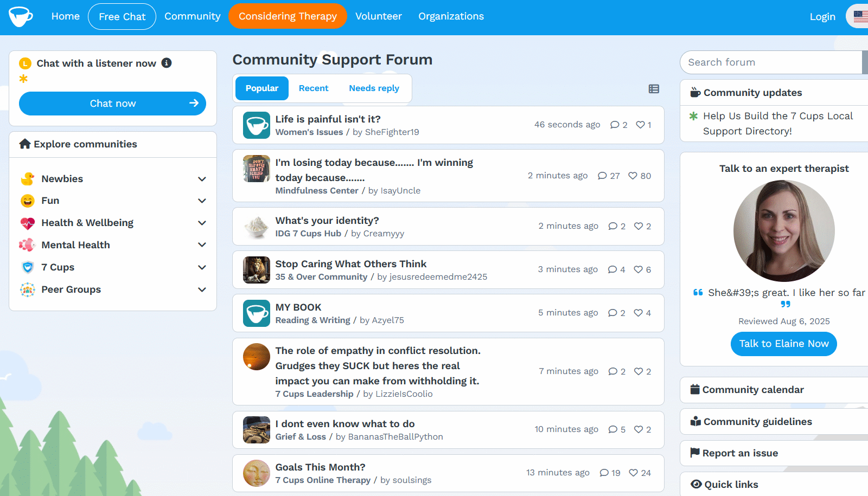Open the Women's Issues community link

tap(309, 132)
